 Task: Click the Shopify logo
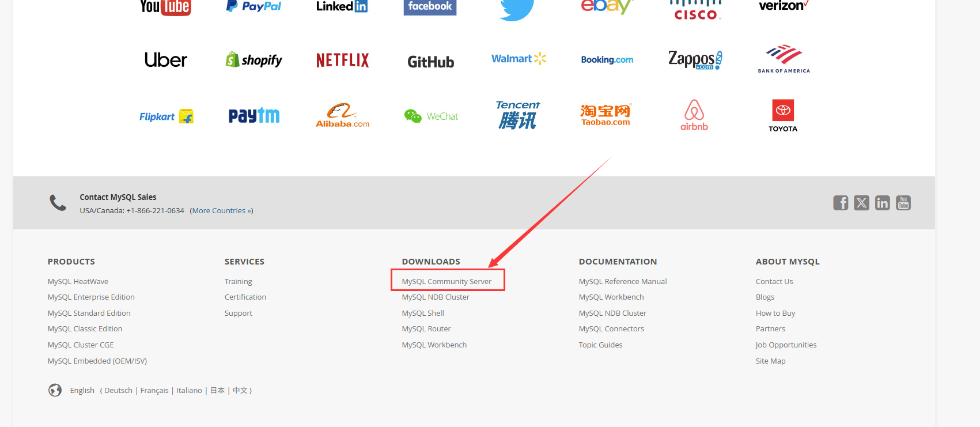point(253,59)
